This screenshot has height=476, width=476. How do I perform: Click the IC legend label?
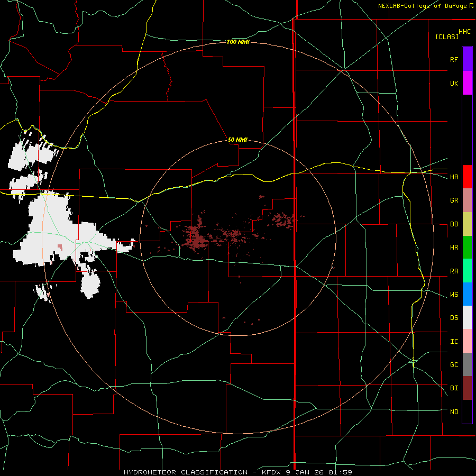click(x=454, y=342)
